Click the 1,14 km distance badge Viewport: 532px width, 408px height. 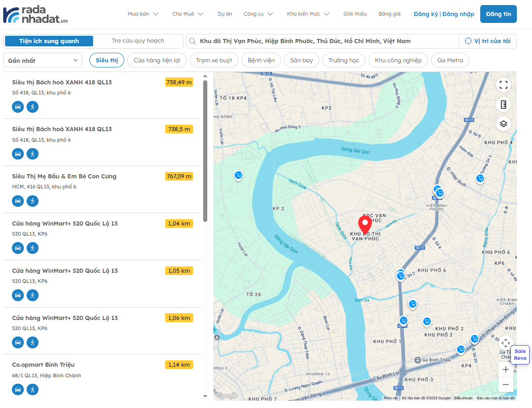(179, 365)
